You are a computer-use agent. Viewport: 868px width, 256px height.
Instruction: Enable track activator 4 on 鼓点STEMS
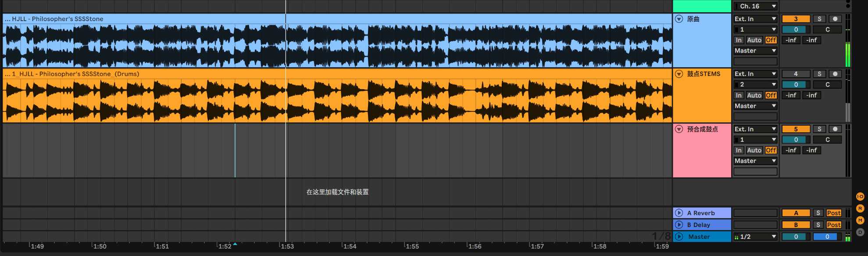[x=796, y=74]
